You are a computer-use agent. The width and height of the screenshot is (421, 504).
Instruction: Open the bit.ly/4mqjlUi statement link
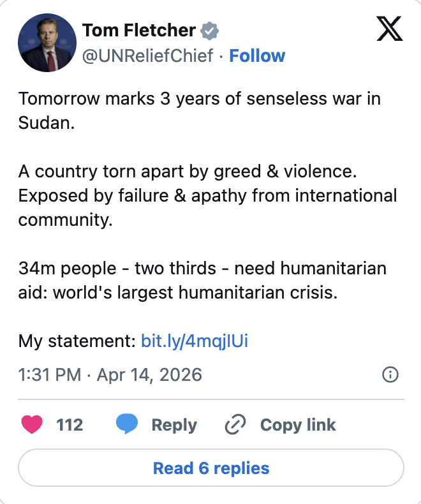tap(194, 341)
